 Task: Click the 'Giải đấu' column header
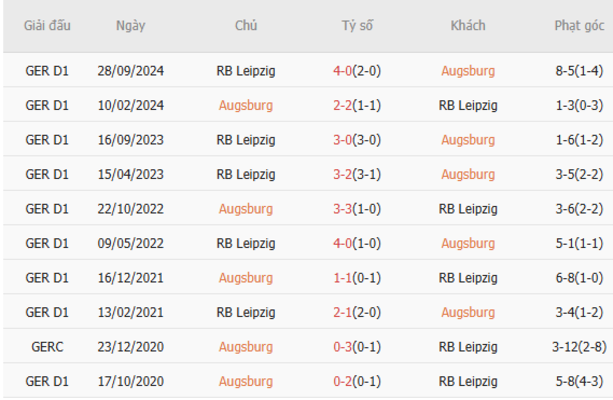(x=47, y=26)
